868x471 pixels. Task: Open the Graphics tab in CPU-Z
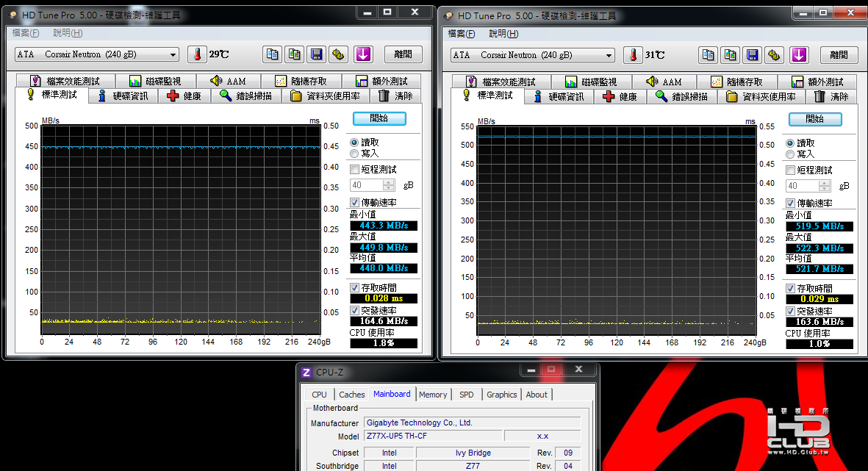point(501,394)
